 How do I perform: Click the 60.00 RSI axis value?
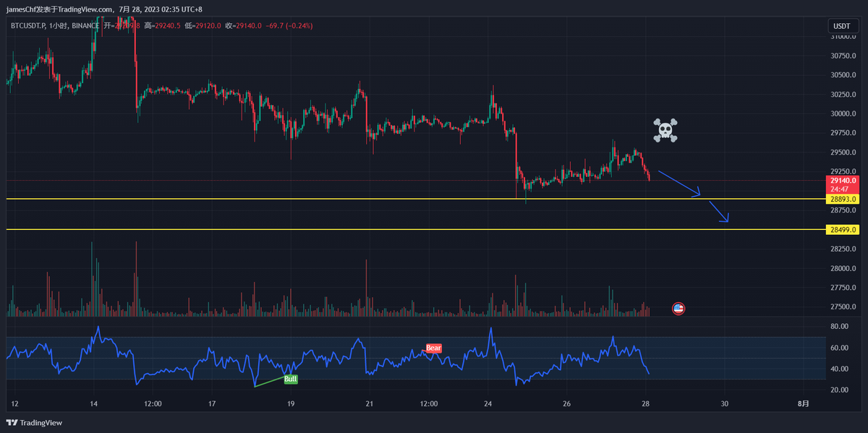(839, 348)
